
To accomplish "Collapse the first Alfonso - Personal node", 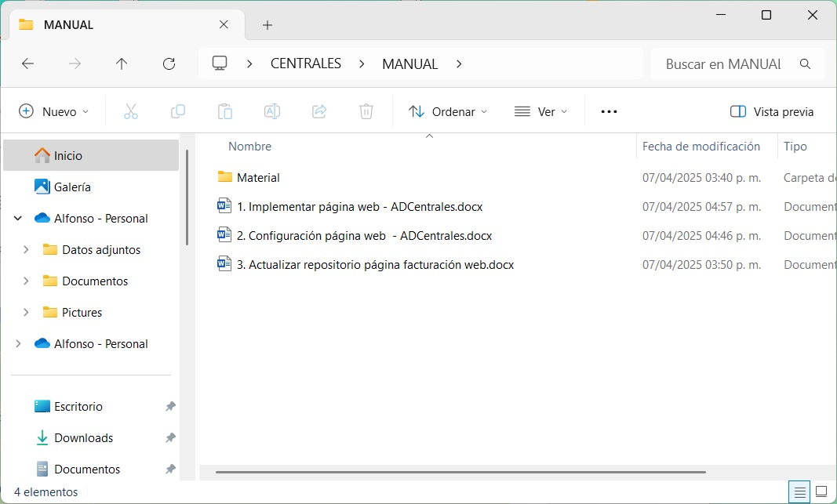I will click(x=18, y=219).
